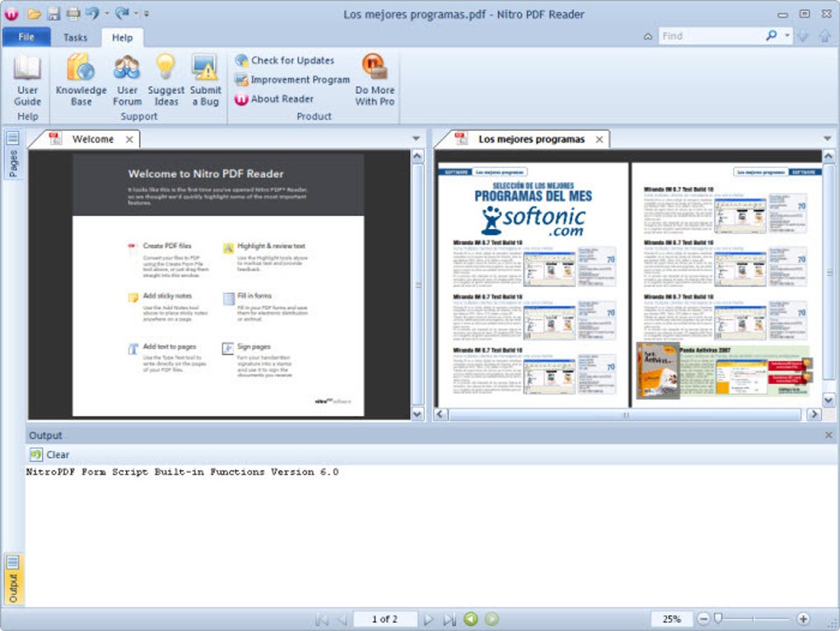Click the softonic.com logo in the PDF
This screenshot has height=631, width=840.
pos(533,222)
